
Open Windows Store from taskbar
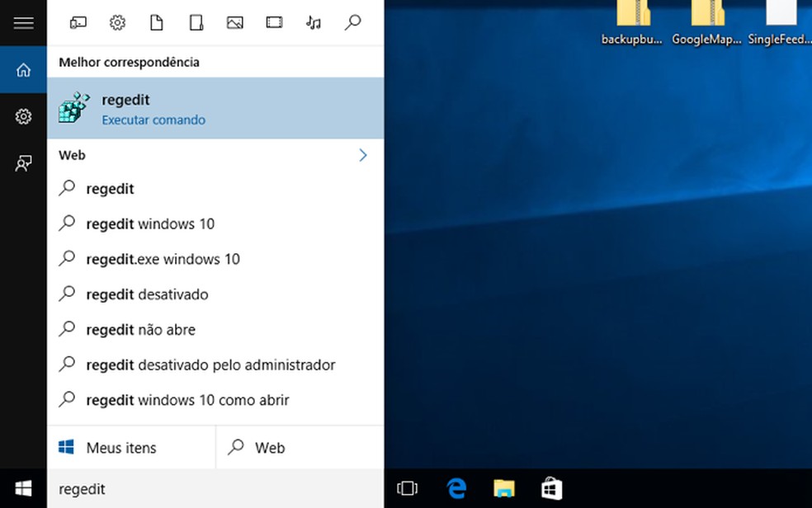point(551,488)
